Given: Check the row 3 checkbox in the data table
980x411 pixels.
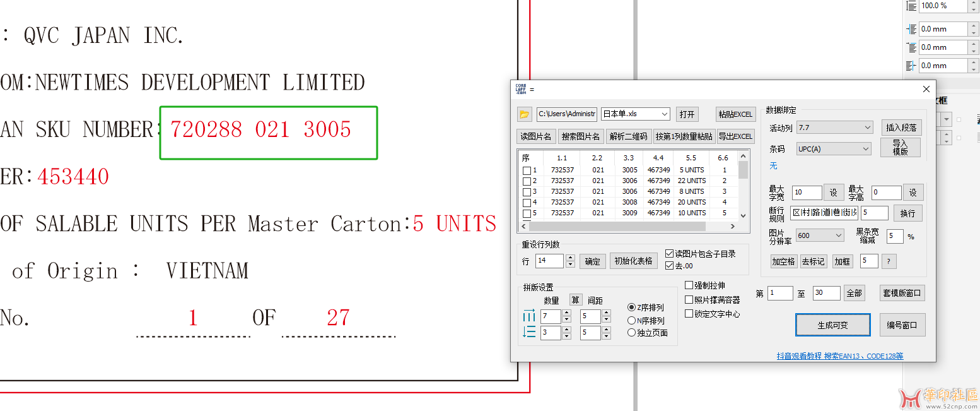Looking at the screenshot, I should coord(527,192).
